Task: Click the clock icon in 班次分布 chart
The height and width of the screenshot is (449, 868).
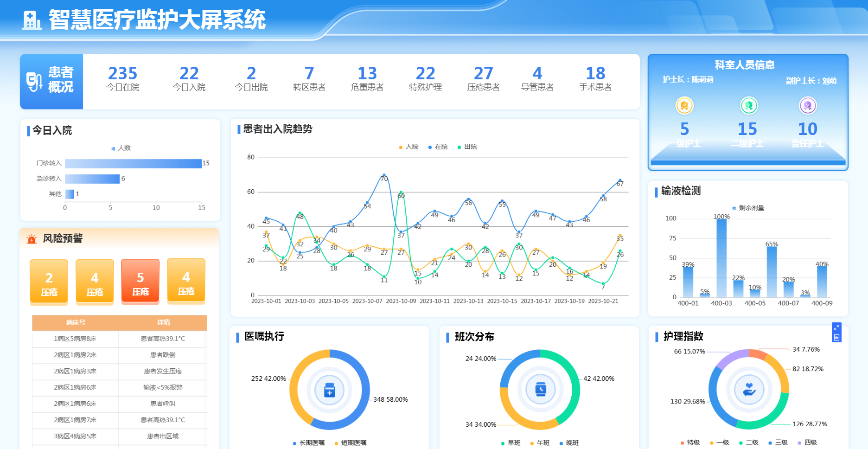Action: coord(540,389)
